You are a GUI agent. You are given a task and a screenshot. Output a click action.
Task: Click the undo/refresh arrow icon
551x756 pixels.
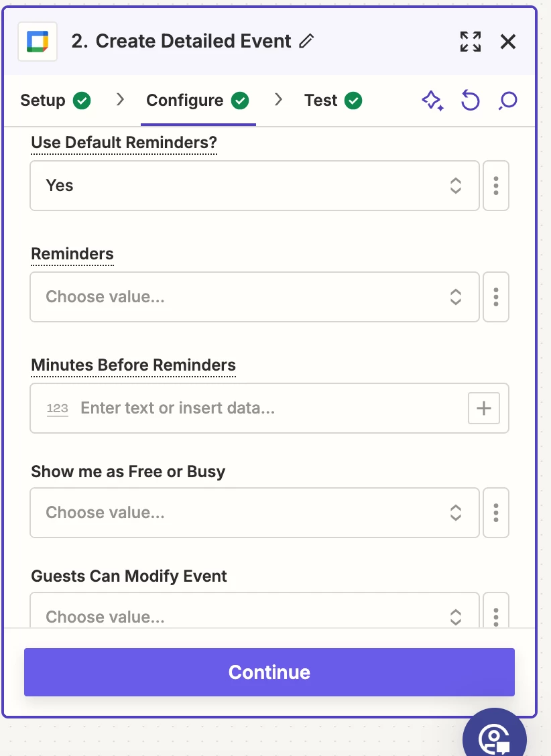[x=471, y=101]
